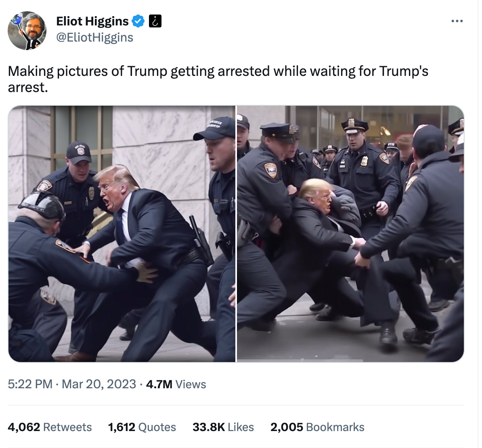Click the word Retweets label

click(68, 427)
